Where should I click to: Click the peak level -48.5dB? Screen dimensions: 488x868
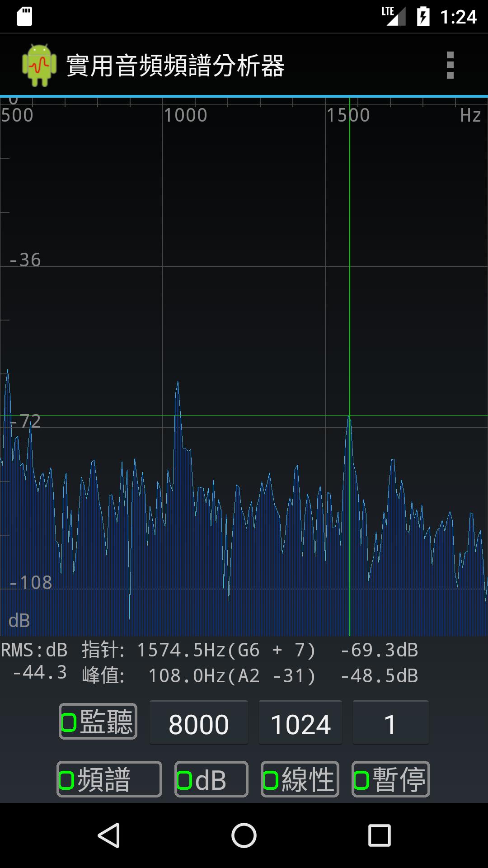click(x=380, y=676)
